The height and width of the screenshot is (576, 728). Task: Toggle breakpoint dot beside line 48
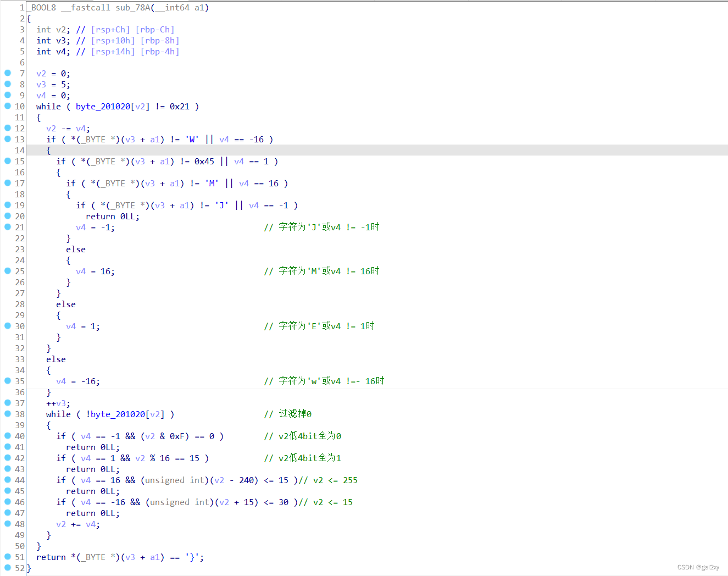[x=8, y=523]
